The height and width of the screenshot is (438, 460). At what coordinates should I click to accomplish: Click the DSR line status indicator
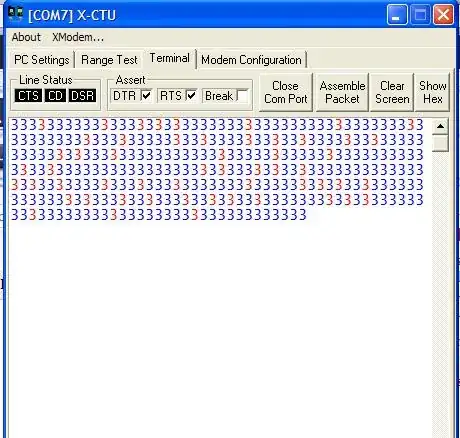tap(82, 96)
